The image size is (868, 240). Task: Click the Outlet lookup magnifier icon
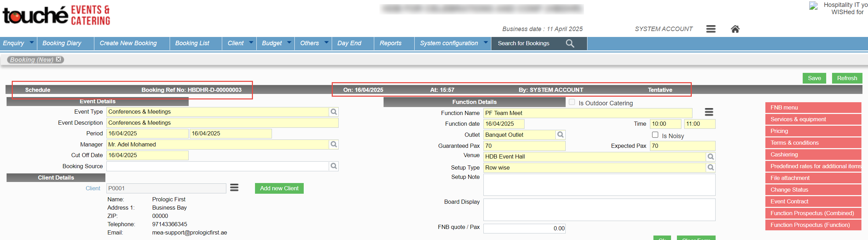(x=560, y=135)
